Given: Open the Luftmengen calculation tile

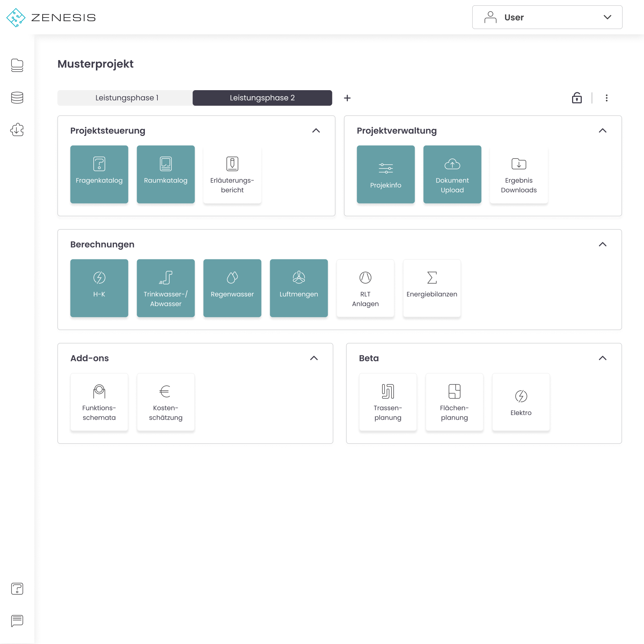Looking at the screenshot, I should (x=299, y=288).
